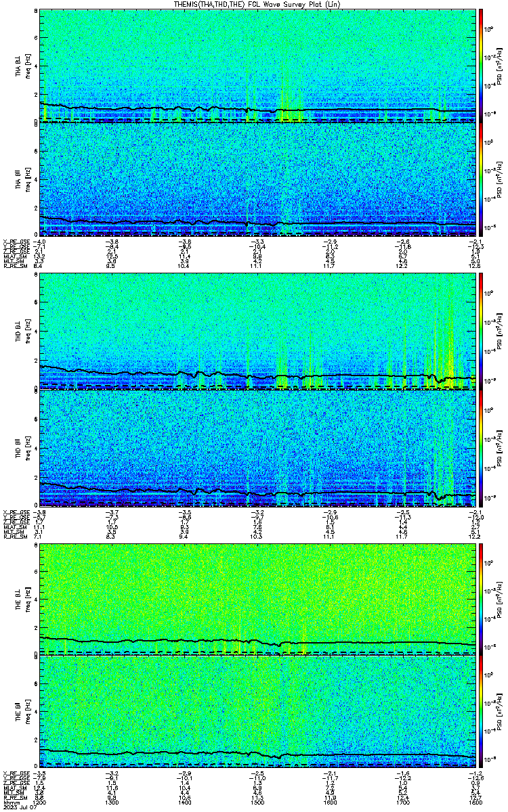Click the 1600 time tick label

[x=330, y=803]
